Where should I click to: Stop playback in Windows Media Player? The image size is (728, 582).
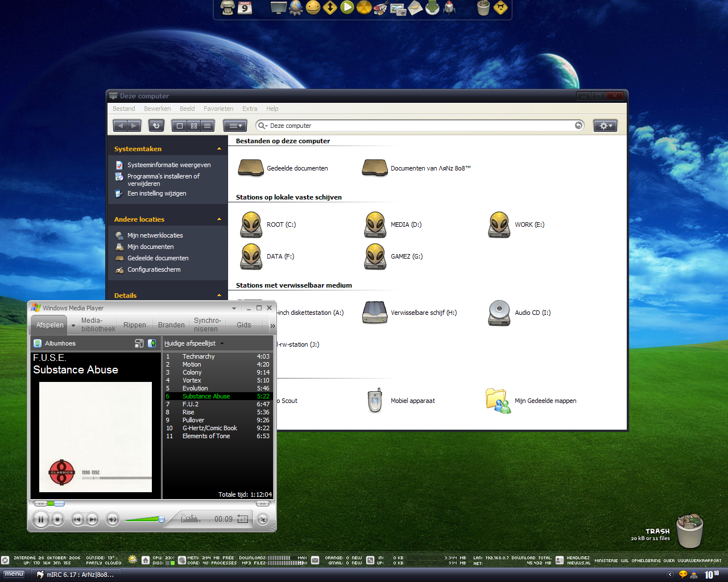(x=57, y=519)
